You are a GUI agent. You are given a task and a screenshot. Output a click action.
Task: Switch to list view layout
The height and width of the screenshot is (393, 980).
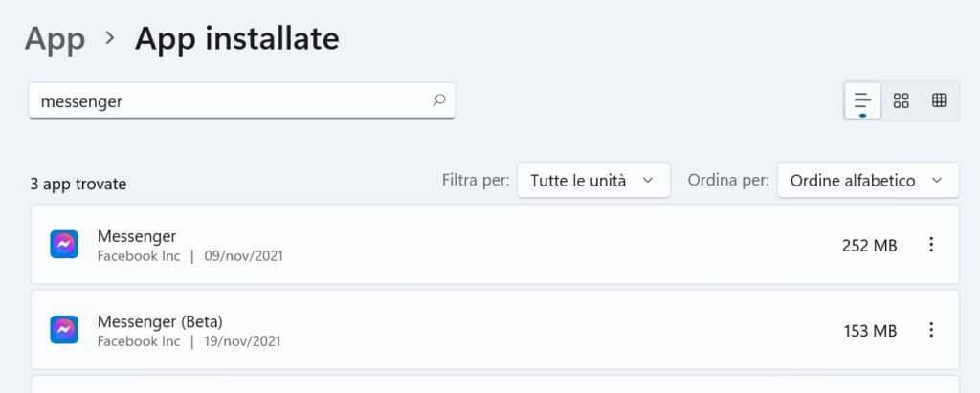[x=862, y=99]
